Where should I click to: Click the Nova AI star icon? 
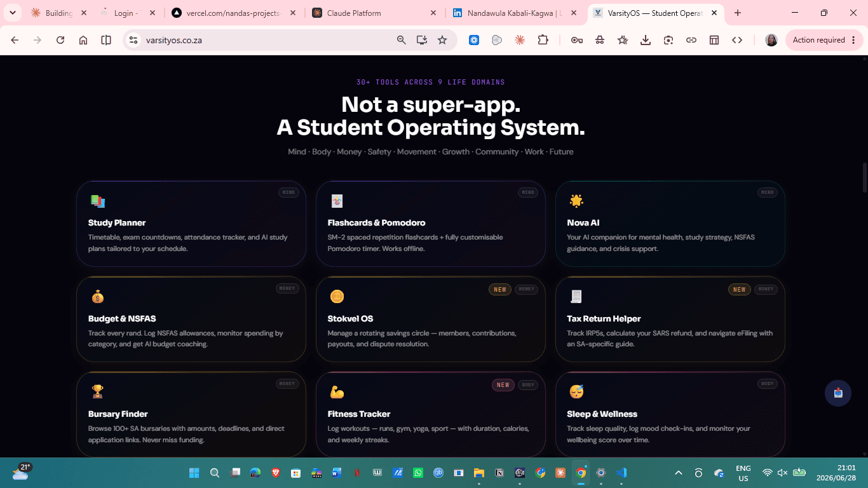point(576,201)
